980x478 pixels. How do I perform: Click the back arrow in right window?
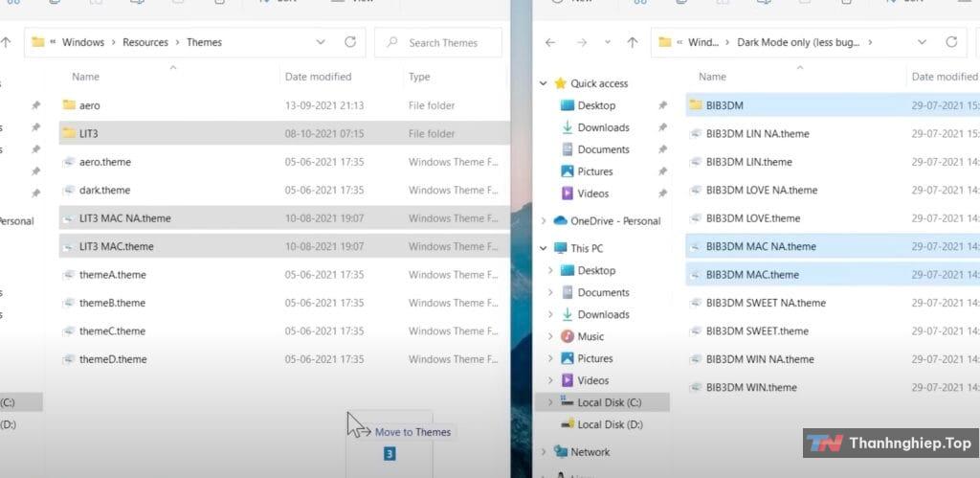point(549,42)
